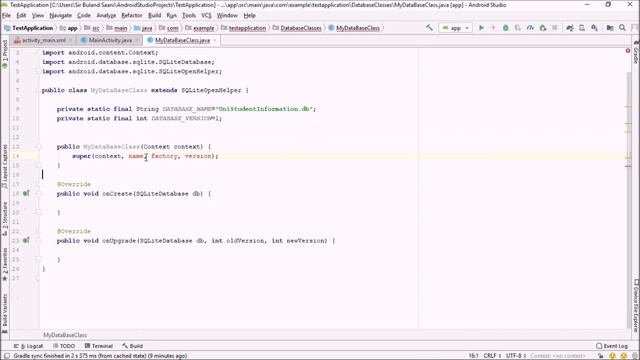Screen dimensions: 640x360
Task: Open the Help menu
Action: click(x=249, y=16)
